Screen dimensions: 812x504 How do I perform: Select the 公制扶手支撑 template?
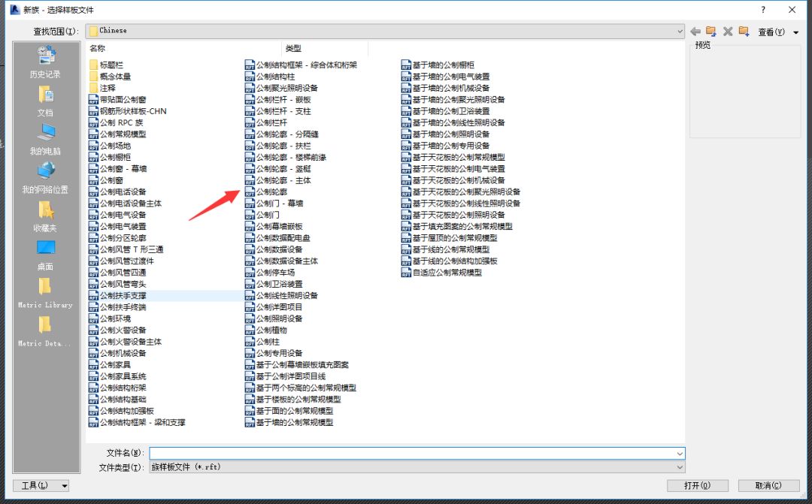[x=117, y=295]
